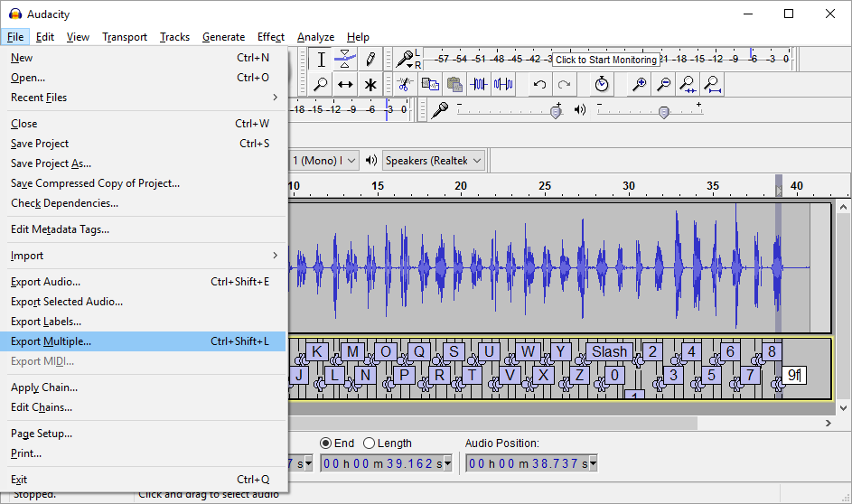
Task: Click the Zoom In magnifier icon
Action: pyautogui.click(x=639, y=84)
